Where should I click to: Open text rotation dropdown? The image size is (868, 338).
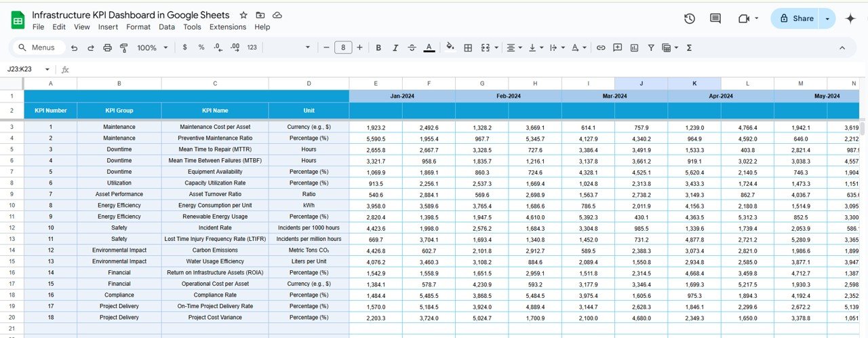click(578, 48)
